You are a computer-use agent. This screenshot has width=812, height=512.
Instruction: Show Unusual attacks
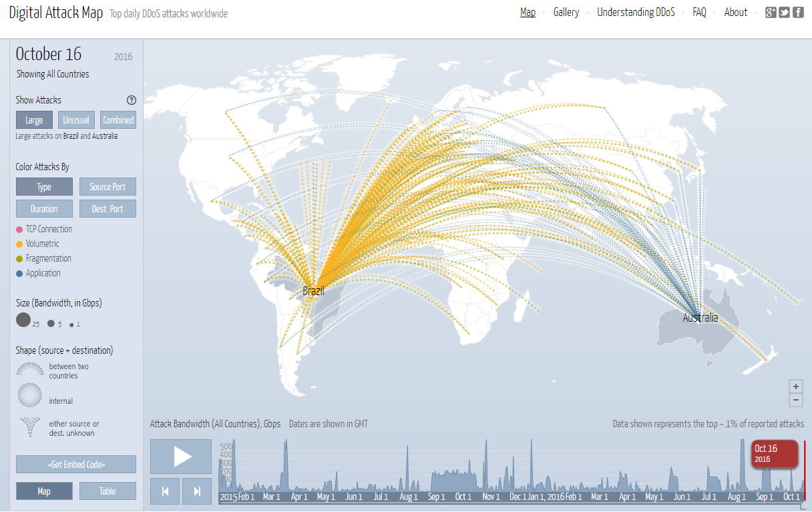(x=76, y=120)
